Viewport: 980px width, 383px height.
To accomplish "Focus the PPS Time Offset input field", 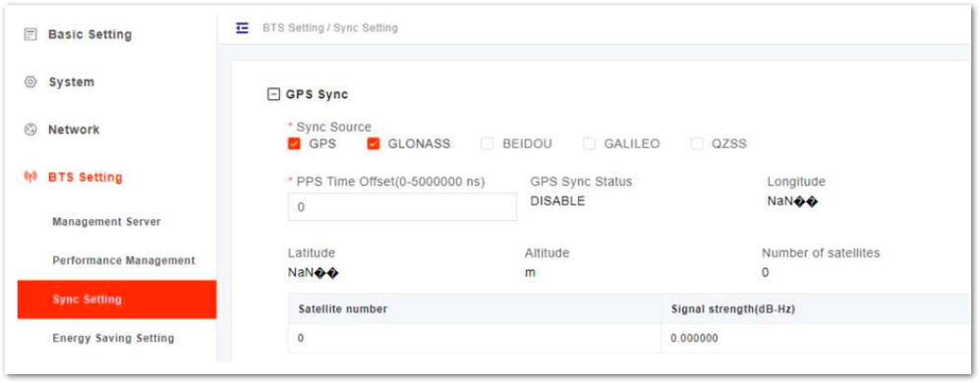I will click(x=402, y=207).
